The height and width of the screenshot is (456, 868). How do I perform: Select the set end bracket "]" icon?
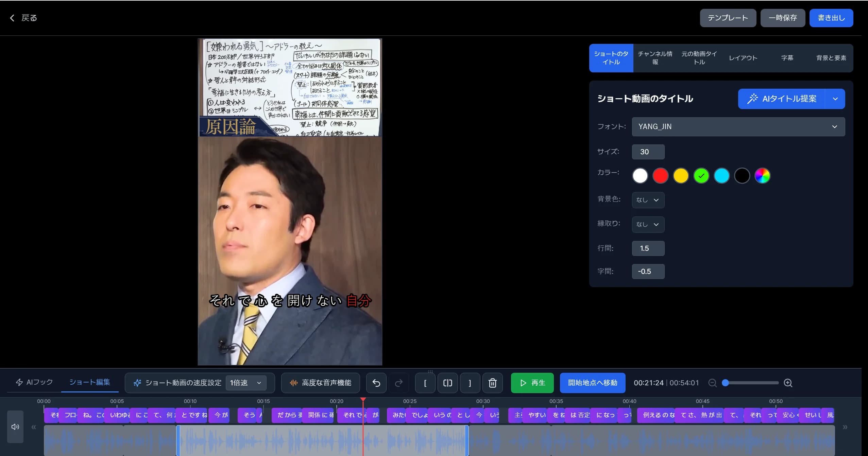[x=470, y=383]
